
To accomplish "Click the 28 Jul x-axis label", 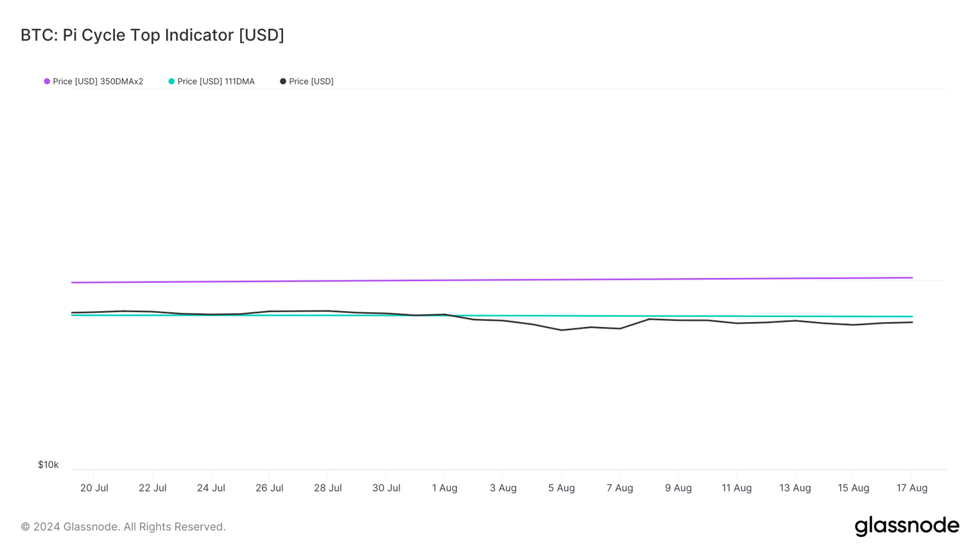I will pyautogui.click(x=328, y=488).
